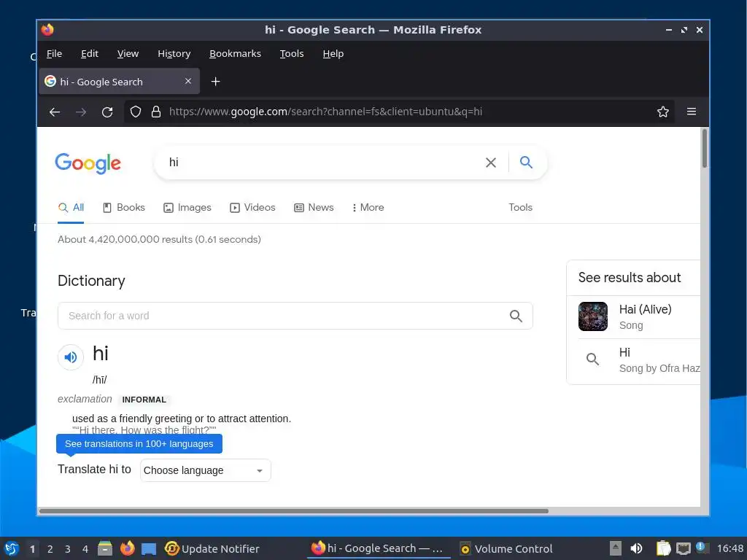This screenshot has width=747, height=560.
Task: Click the horizontal page scrollbar
Action: [x=293, y=511]
